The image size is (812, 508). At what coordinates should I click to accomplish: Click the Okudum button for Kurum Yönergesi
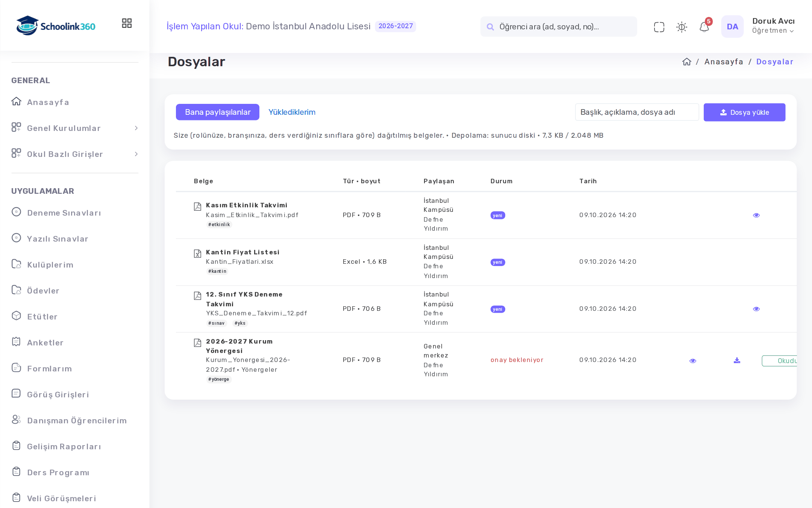pyautogui.click(x=780, y=361)
